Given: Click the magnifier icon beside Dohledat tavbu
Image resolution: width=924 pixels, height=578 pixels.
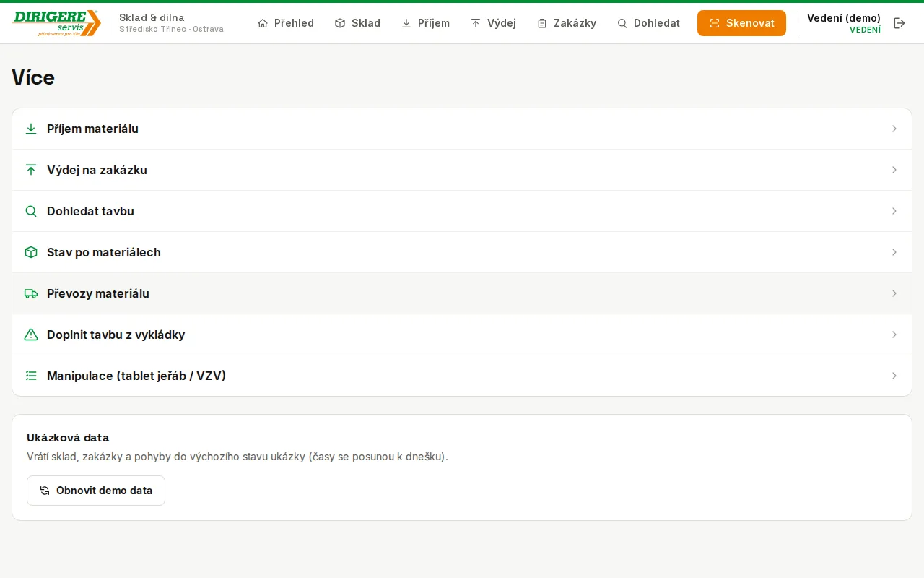Looking at the screenshot, I should coord(31,211).
